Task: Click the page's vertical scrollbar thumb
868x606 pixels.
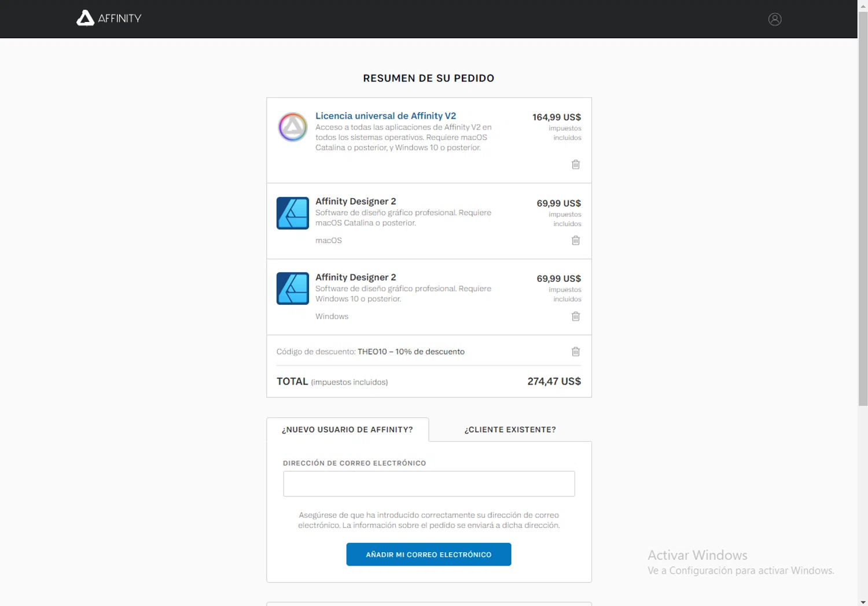Action: click(x=863, y=208)
